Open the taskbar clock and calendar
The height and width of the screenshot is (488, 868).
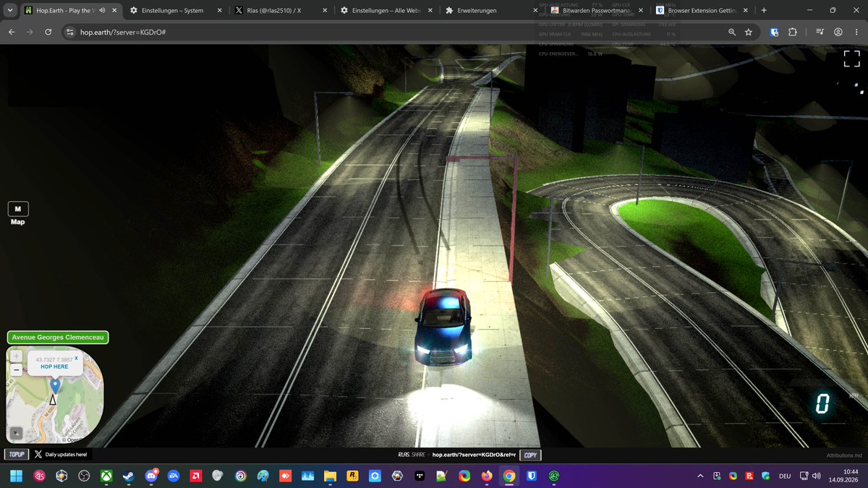pos(844,476)
